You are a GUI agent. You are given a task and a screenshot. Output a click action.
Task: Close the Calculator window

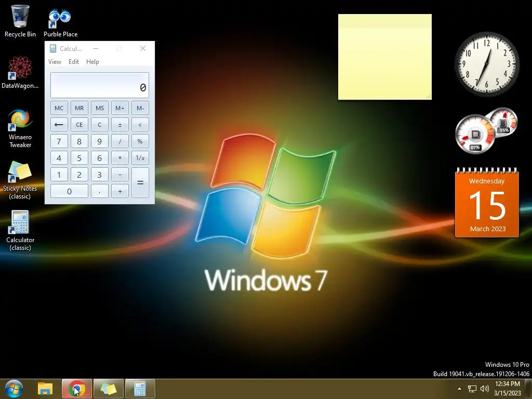[x=143, y=48]
